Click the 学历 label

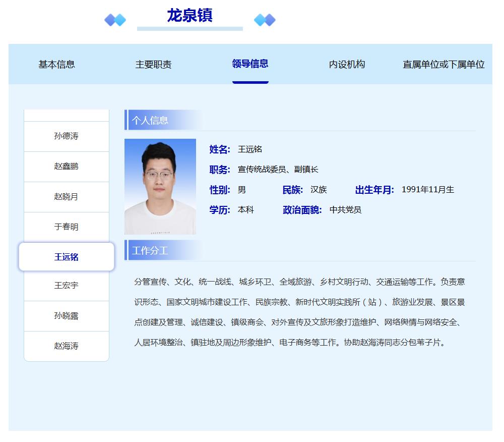click(x=220, y=210)
